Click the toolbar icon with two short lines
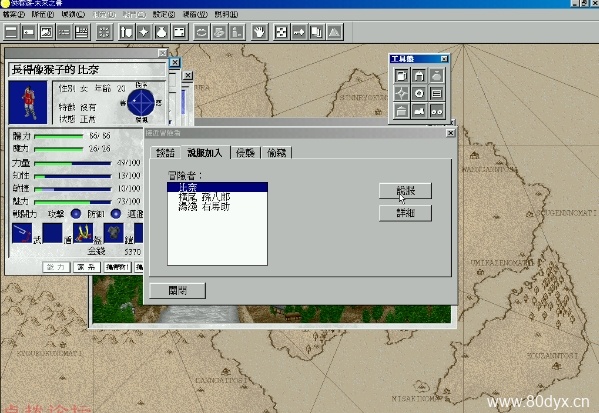 64,32
